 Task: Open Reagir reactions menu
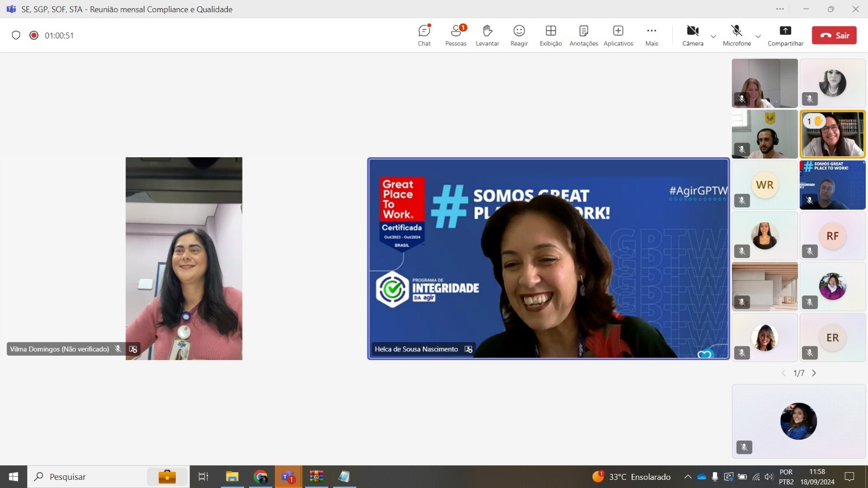click(519, 35)
